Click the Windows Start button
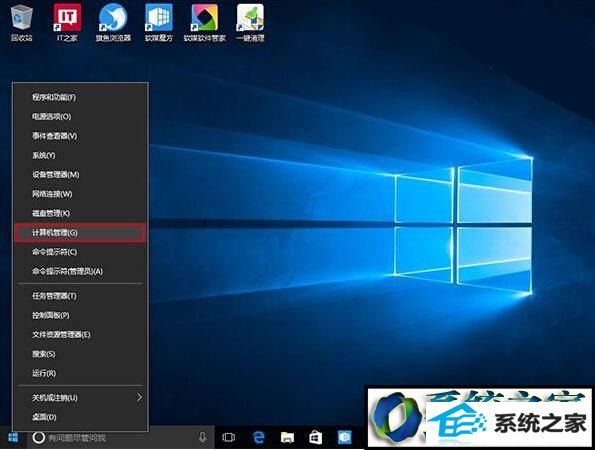Viewport: 595px width, 450px height. point(13,437)
